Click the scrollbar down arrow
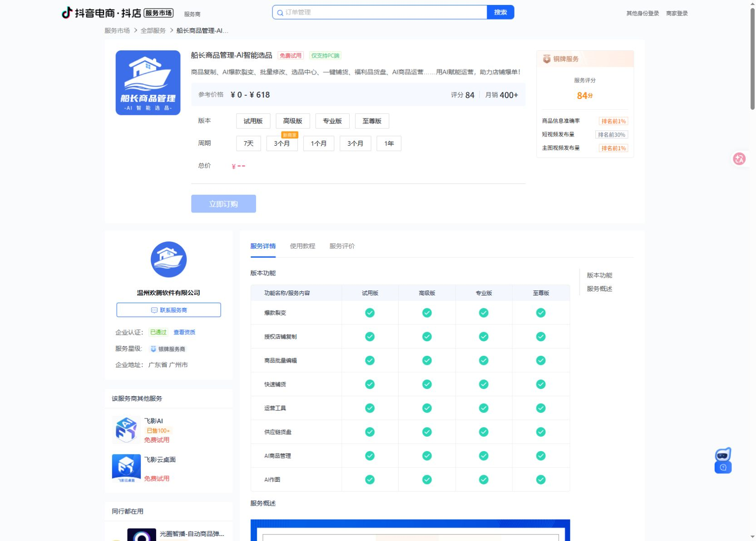Viewport: 756px width, 541px height. (x=752, y=537)
